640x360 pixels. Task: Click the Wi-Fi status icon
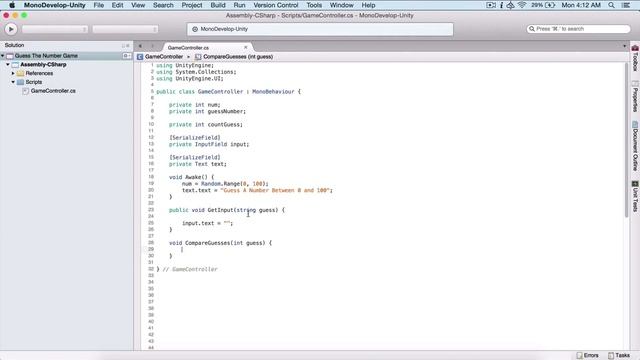pyautogui.click(x=522, y=5)
